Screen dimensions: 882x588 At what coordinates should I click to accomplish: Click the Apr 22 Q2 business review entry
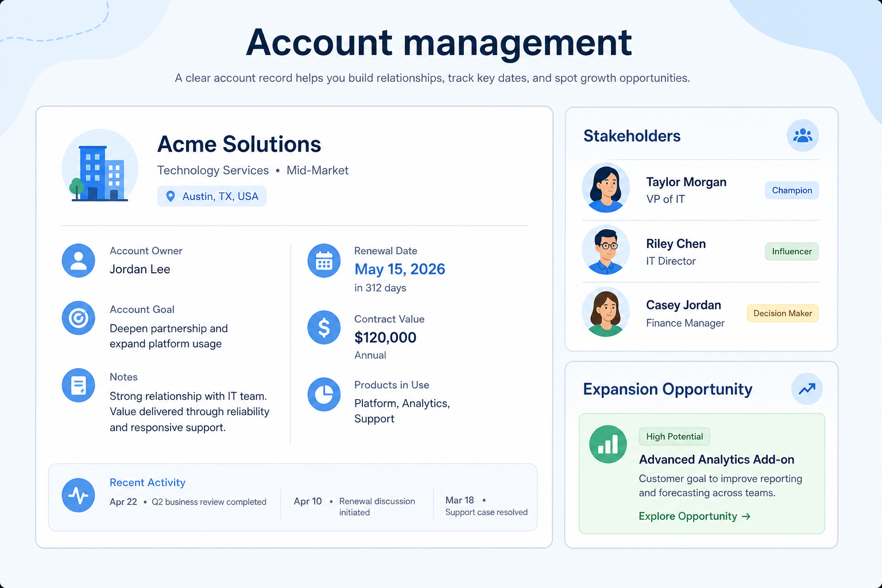pos(188,502)
